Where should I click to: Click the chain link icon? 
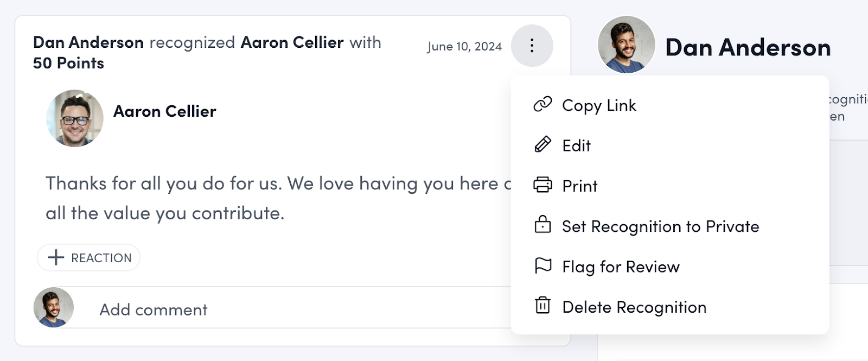point(542,104)
